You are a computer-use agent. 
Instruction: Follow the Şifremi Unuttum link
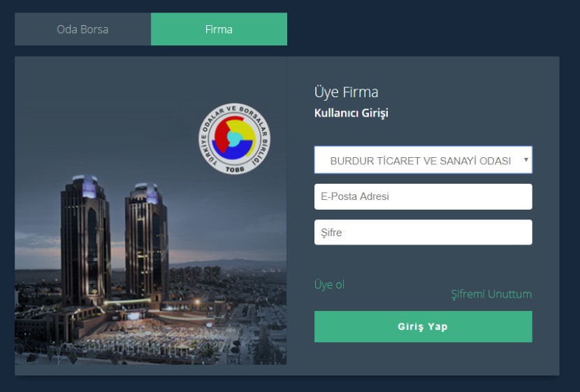(491, 294)
